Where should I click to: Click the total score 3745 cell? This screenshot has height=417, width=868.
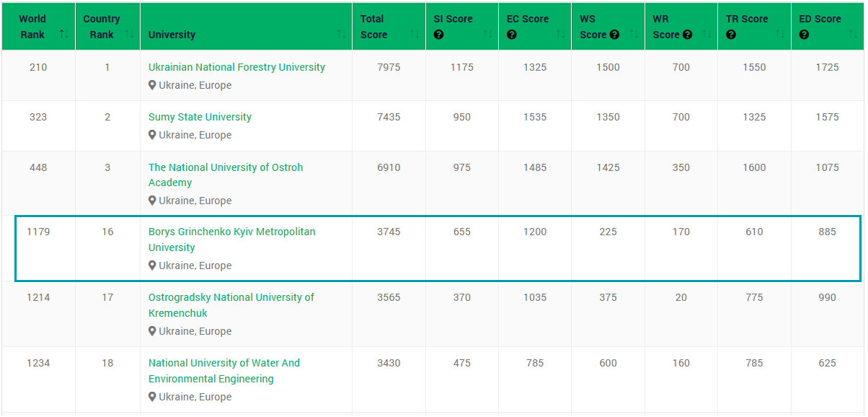389,232
